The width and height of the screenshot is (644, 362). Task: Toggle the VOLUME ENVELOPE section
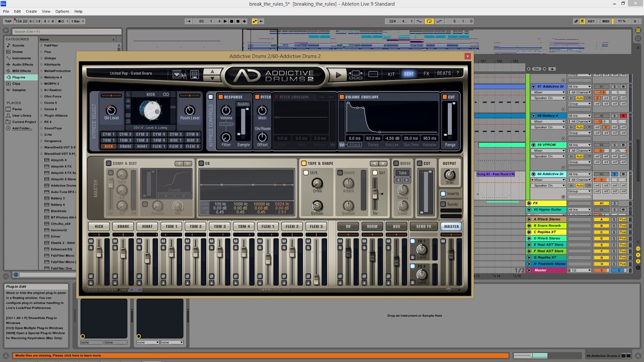pyautogui.click(x=342, y=97)
